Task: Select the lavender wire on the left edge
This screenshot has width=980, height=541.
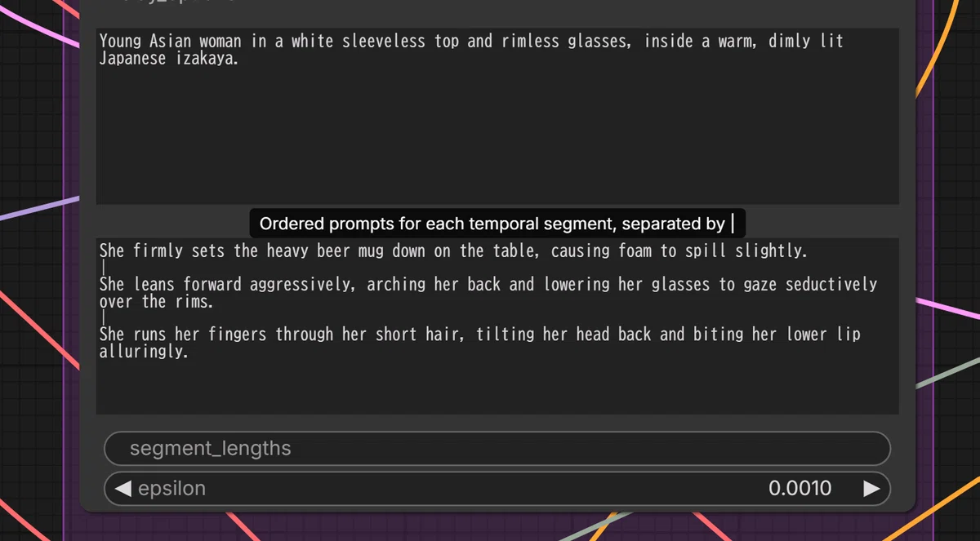Action: 39,207
